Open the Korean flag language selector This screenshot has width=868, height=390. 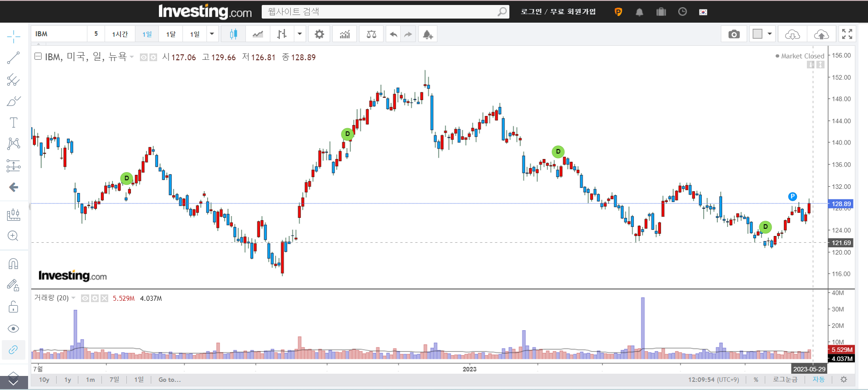coord(703,12)
